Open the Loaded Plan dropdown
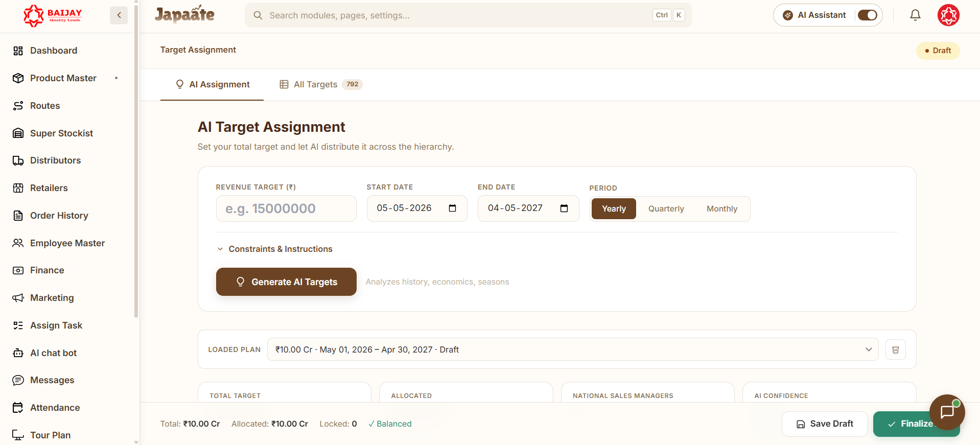980x445 pixels. pos(573,349)
